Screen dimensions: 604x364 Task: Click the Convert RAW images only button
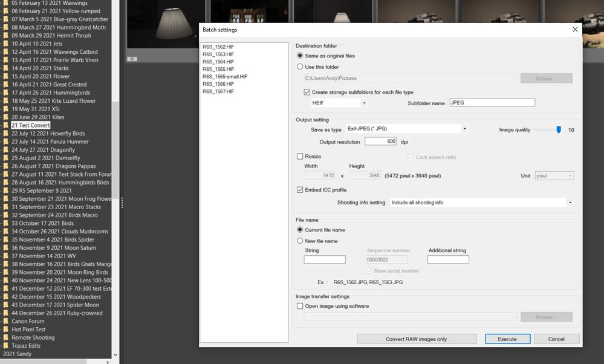[417, 339]
